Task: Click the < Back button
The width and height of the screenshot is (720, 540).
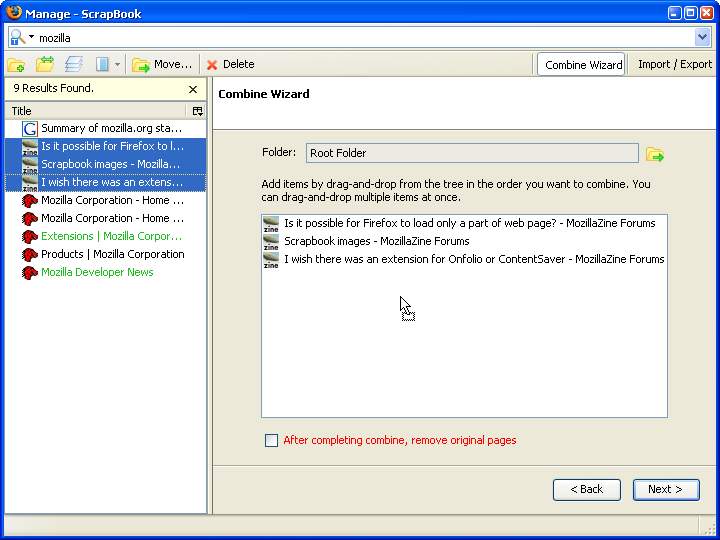Action: (586, 489)
